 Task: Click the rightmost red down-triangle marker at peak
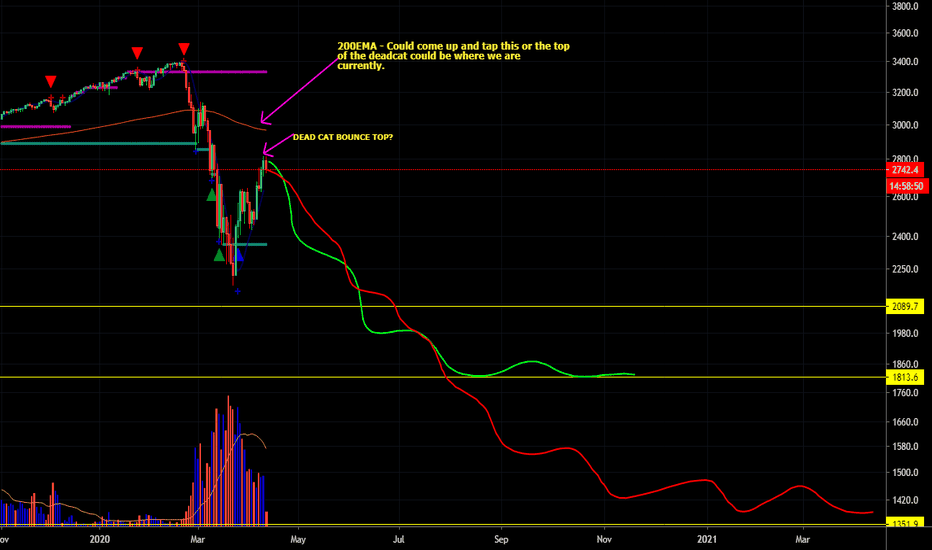click(184, 49)
